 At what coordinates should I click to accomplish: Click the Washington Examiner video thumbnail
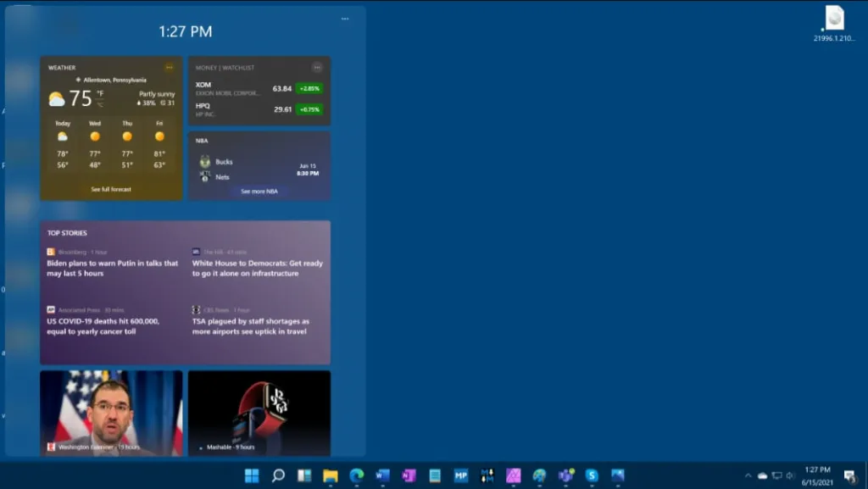click(110, 411)
